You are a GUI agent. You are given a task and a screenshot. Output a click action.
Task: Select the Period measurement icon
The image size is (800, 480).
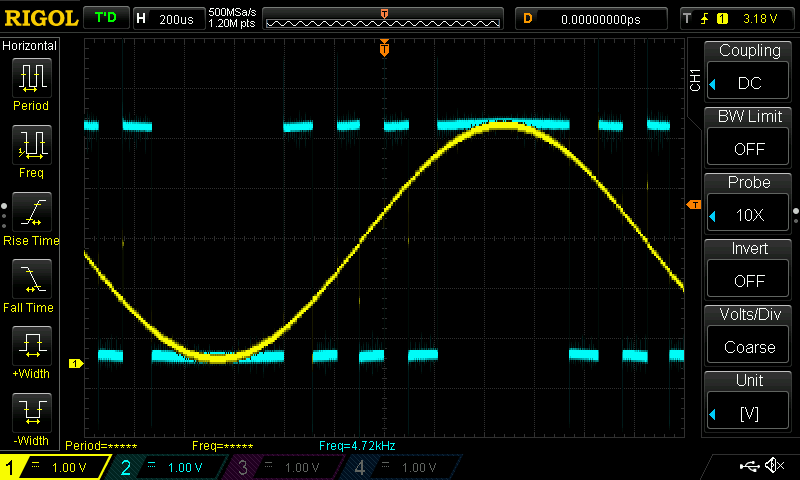[31, 78]
